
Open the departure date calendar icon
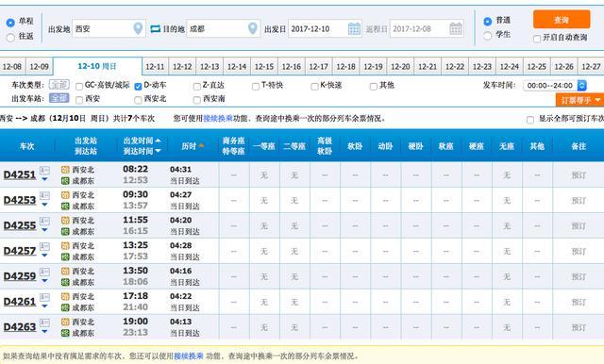(x=354, y=29)
